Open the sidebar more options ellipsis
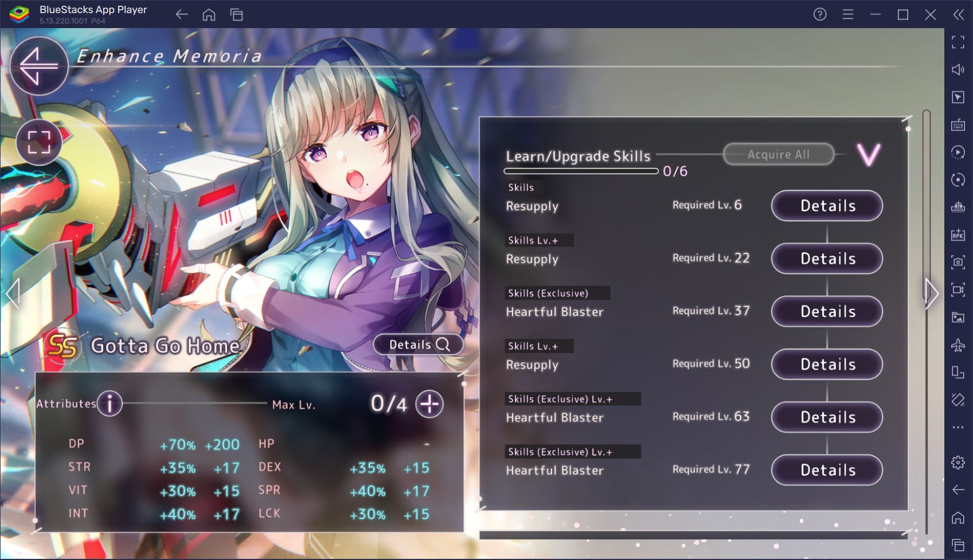Image resolution: width=973 pixels, height=560 pixels. tap(958, 427)
